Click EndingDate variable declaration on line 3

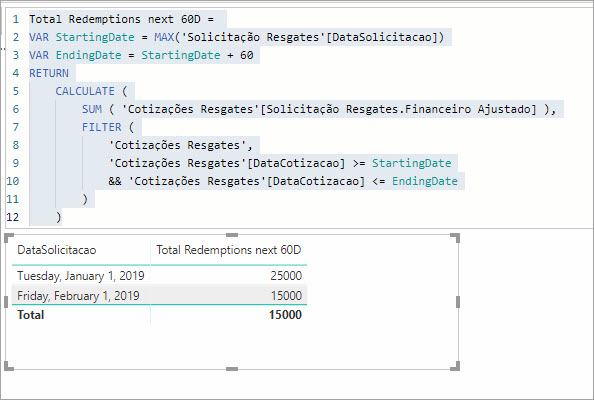click(x=89, y=55)
